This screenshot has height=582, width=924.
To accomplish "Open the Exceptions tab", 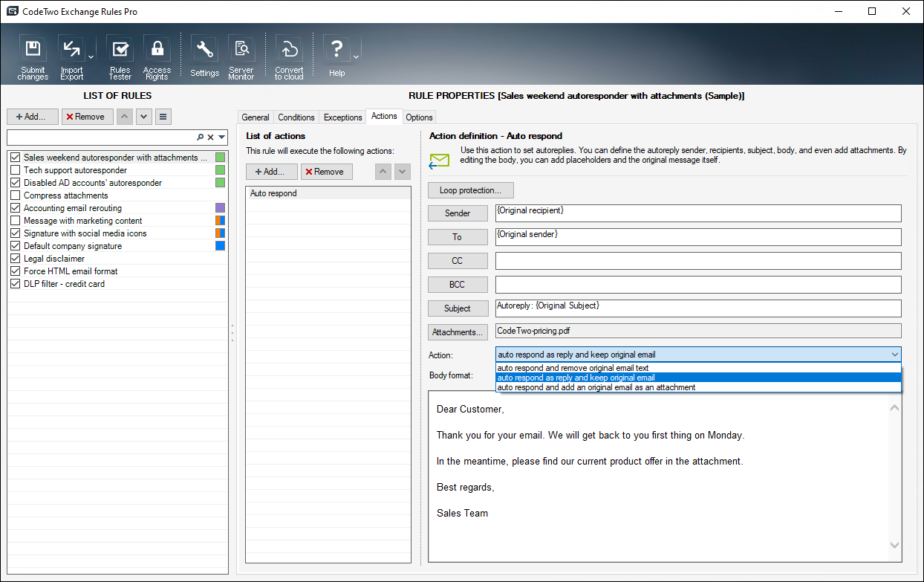I will coord(343,117).
